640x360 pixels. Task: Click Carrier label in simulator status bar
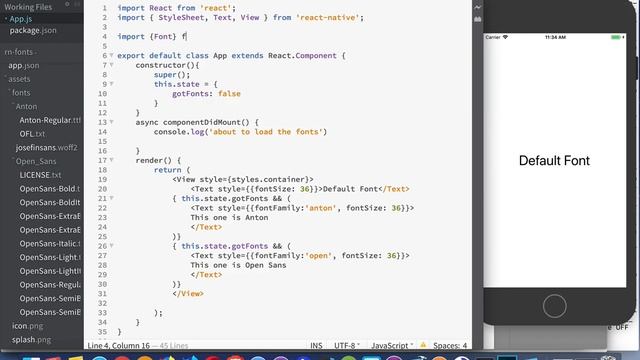(x=493, y=37)
